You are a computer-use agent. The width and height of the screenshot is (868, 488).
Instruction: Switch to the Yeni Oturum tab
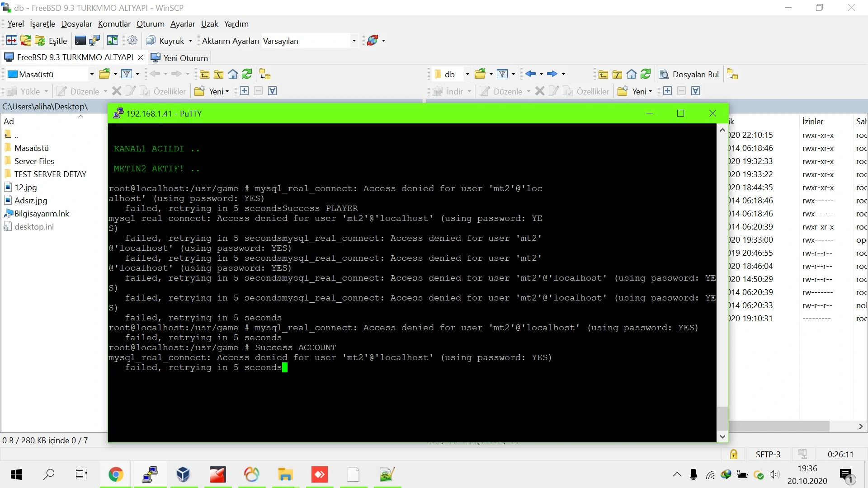pyautogui.click(x=180, y=58)
